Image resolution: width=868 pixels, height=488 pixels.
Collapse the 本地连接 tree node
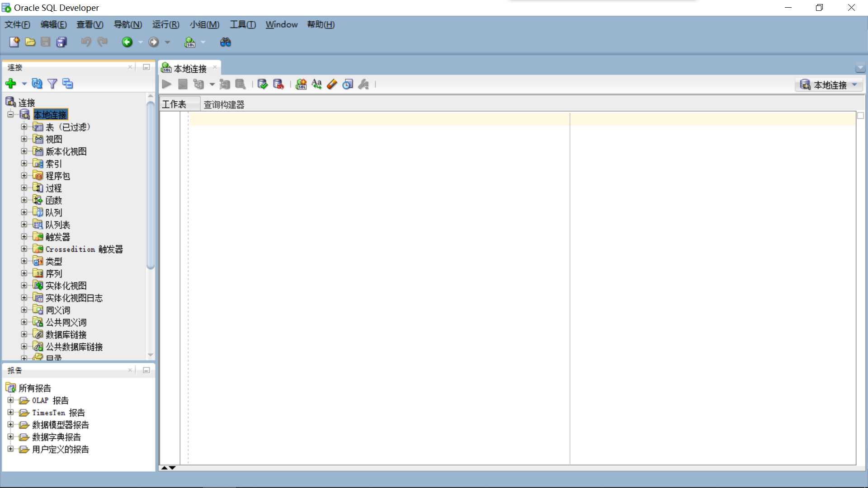tap(10, 114)
